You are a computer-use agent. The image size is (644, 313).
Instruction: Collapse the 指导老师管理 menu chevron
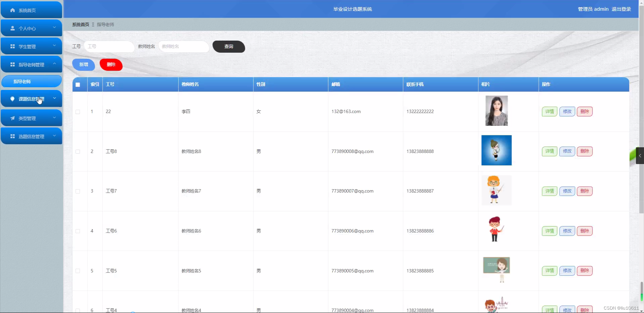(x=54, y=64)
